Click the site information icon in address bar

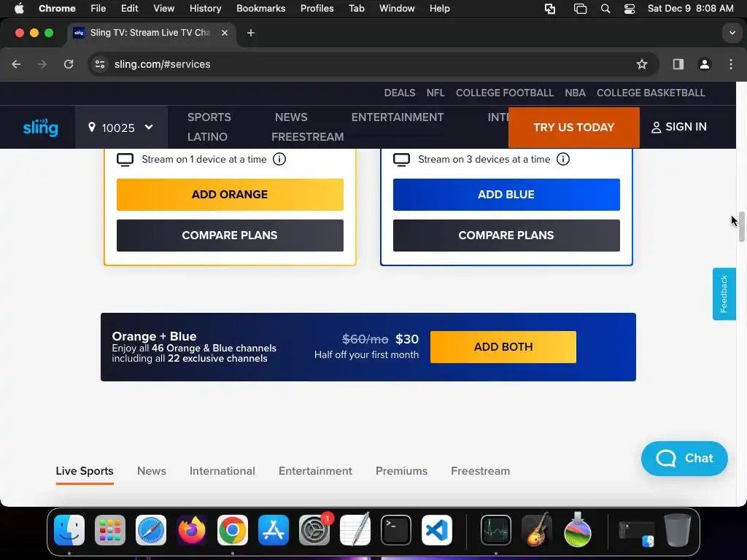click(99, 64)
